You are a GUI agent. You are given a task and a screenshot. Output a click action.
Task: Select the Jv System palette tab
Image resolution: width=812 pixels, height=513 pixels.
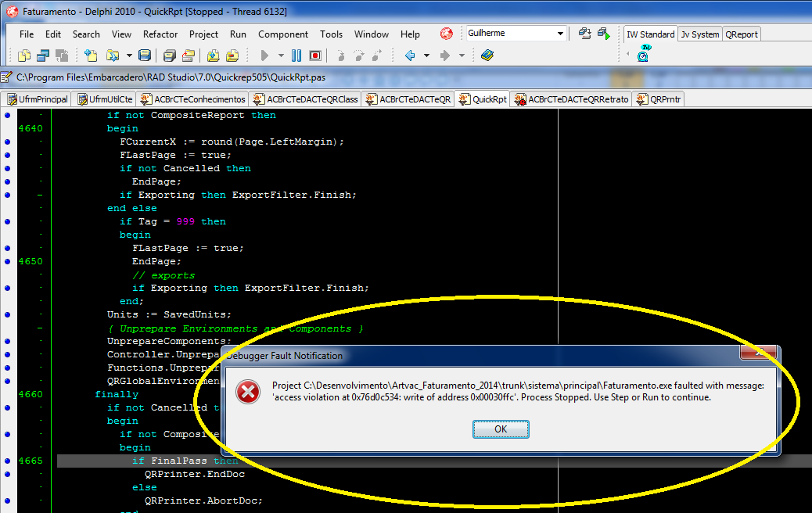click(699, 34)
